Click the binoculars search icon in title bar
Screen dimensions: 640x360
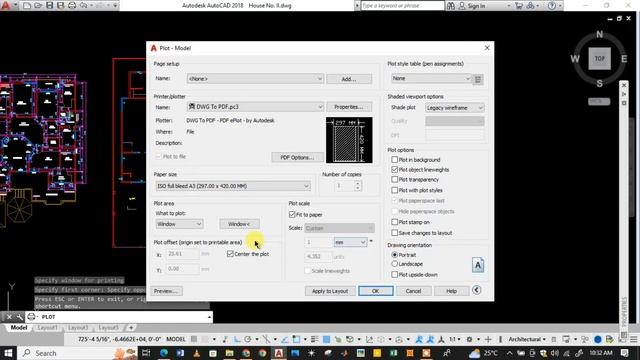(451, 6)
